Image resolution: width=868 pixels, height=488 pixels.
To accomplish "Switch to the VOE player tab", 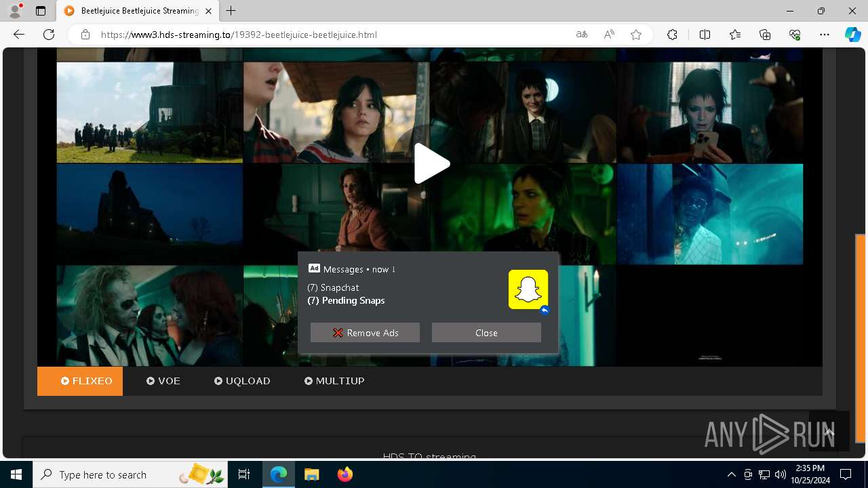I will 163,381.
